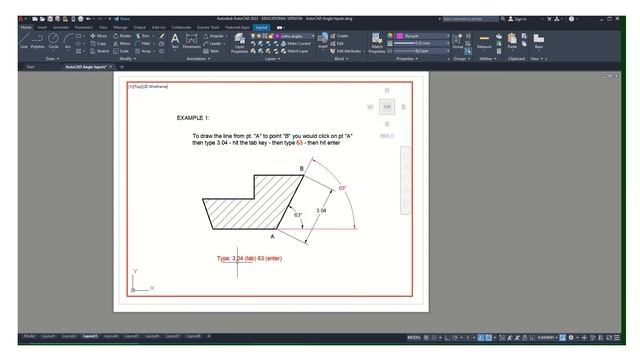The image size is (640, 360).
Task: Close the AutoCAD Angle Inputs tab
Action: tap(111, 67)
